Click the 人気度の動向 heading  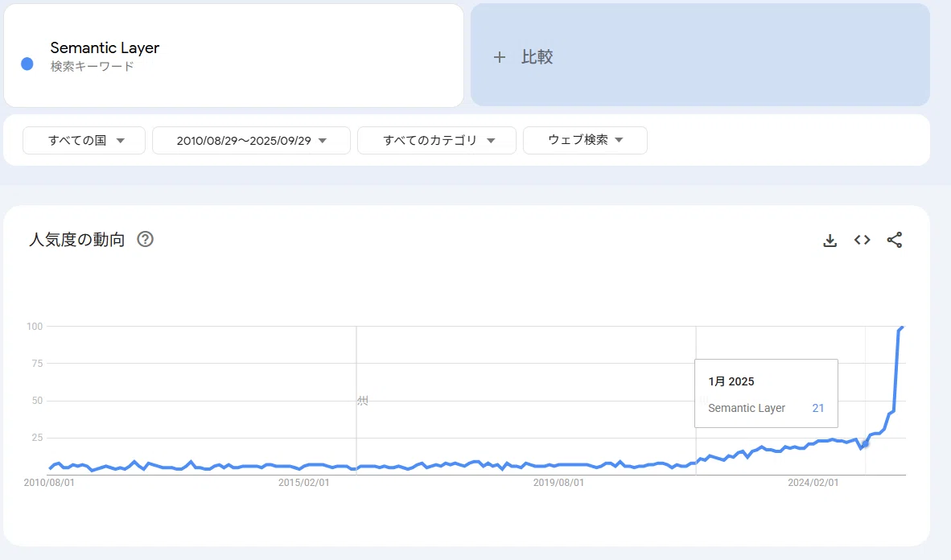point(77,240)
